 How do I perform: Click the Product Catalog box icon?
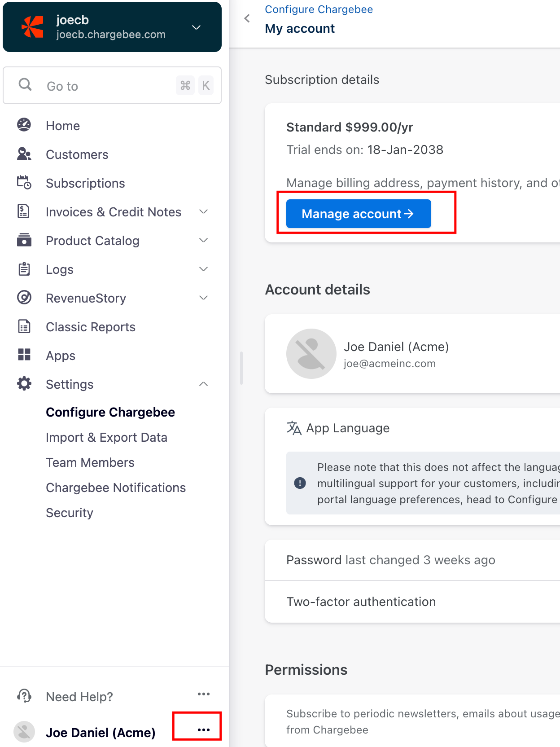[x=24, y=240]
